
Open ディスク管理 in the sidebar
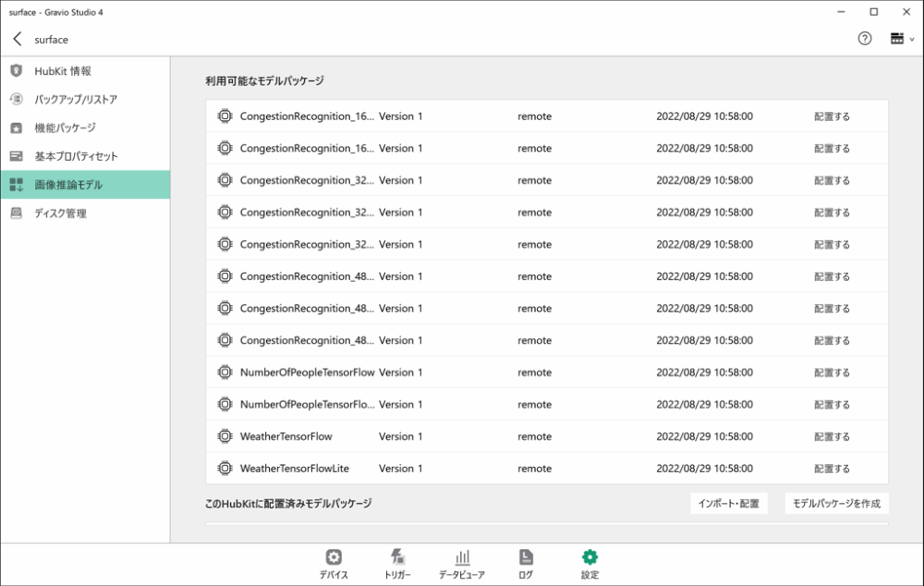[85, 214]
